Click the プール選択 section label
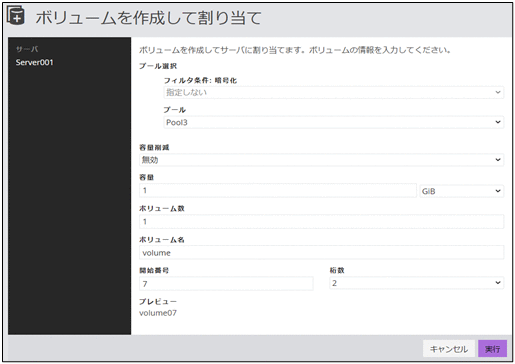The image size is (515, 364). pos(158,66)
